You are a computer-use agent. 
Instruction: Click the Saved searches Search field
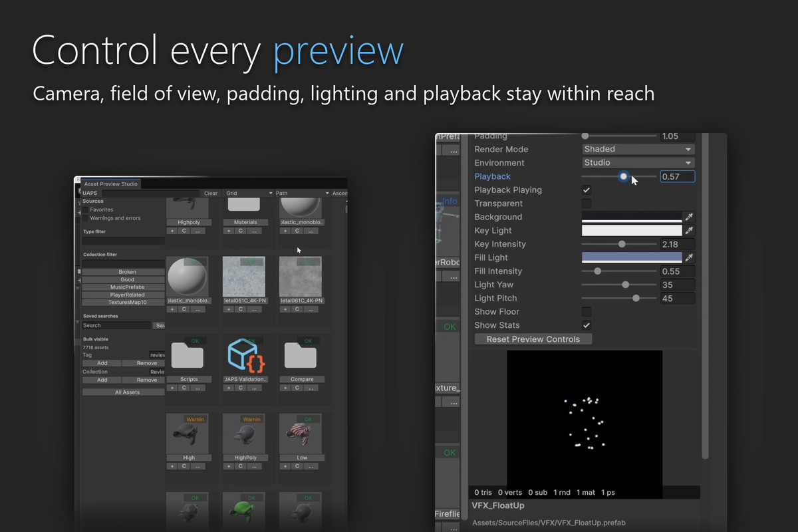(x=117, y=325)
